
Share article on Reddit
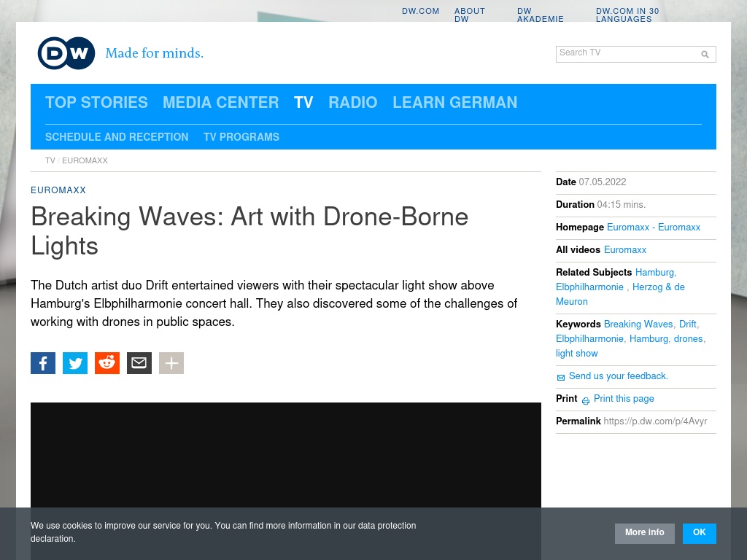tap(107, 363)
